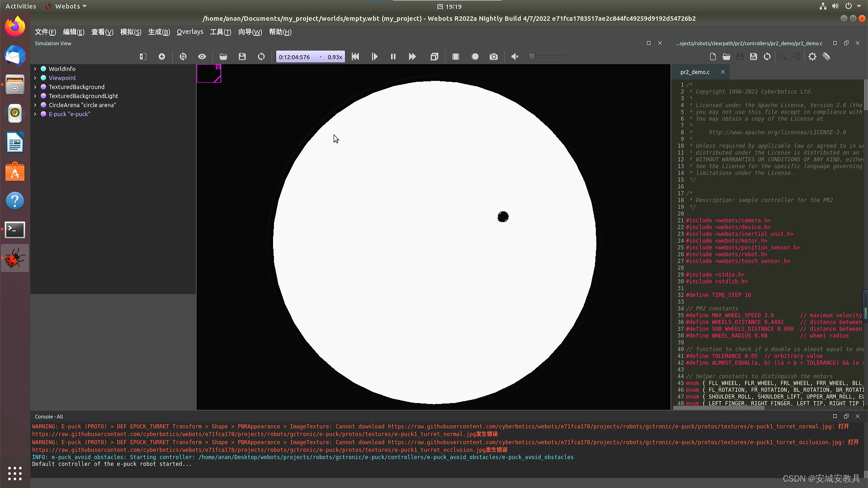
Task: Click the editor horizontal scrollbar
Action: click(x=719, y=408)
